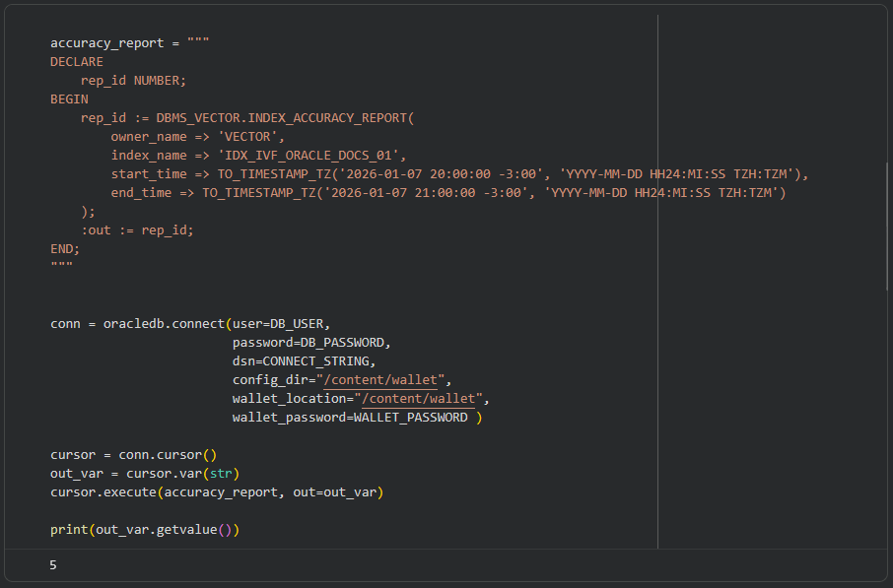
Task: Click the DECLARE keyword in the SQL block
Action: point(77,62)
